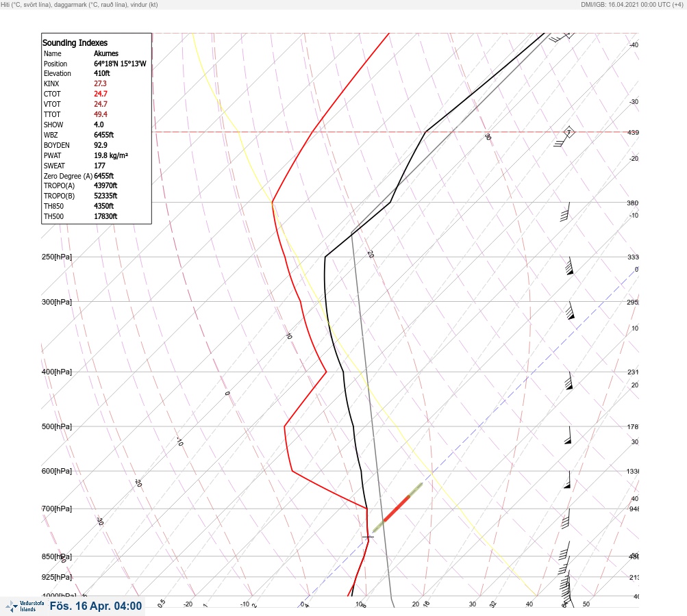Screen dimensions: 687x616
Task: Click the DMI/IGB model run date text
Action: [632, 5]
